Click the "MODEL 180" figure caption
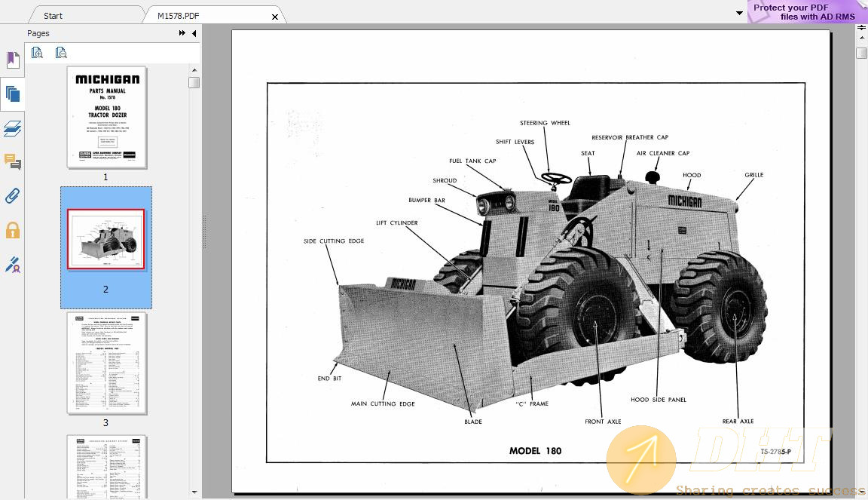 (x=535, y=451)
